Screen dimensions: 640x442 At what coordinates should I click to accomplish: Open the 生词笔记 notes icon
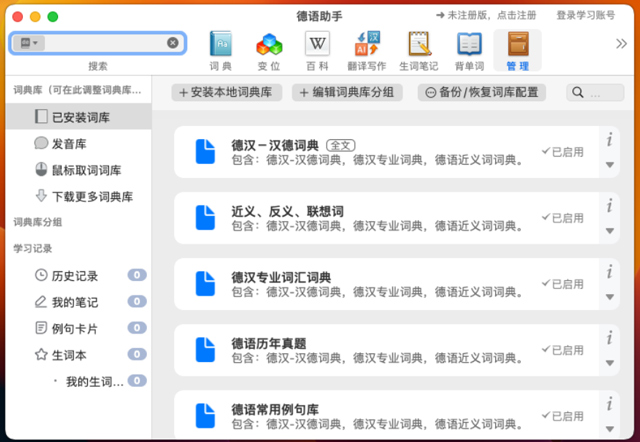click(x=419, y=51)
